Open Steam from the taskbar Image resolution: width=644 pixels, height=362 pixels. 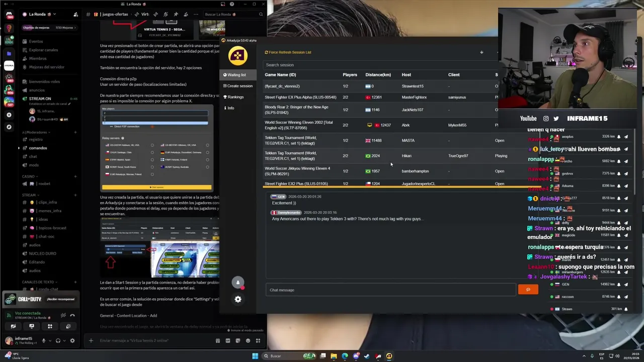[367, 356]
